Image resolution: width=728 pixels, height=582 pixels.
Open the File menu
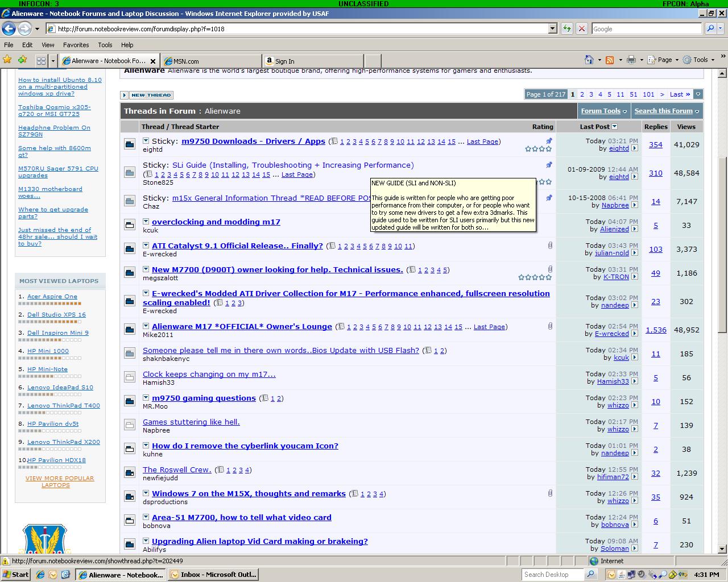(x=9, y=45)
